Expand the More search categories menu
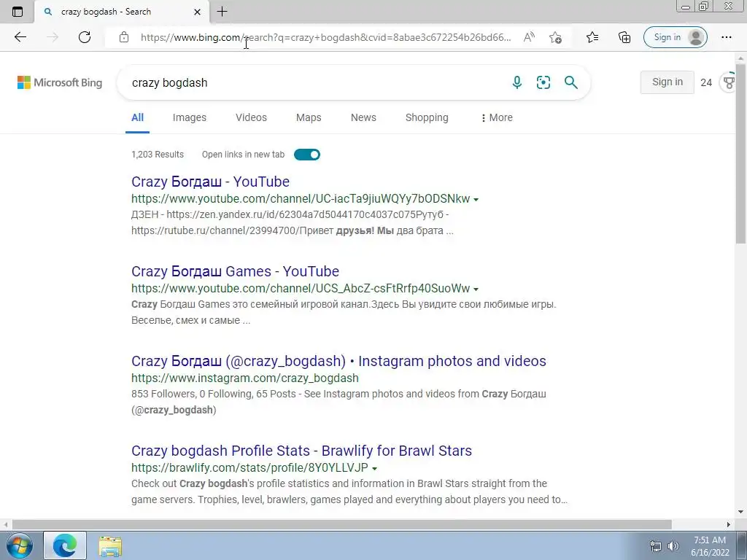This screenshot has height=560, width=747. pos(497,117)
